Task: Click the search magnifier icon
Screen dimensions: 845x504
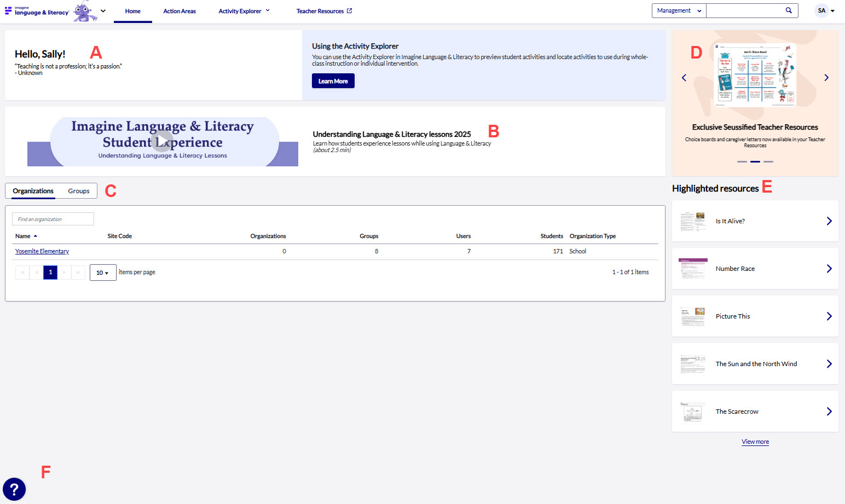Action: point(789,10)
